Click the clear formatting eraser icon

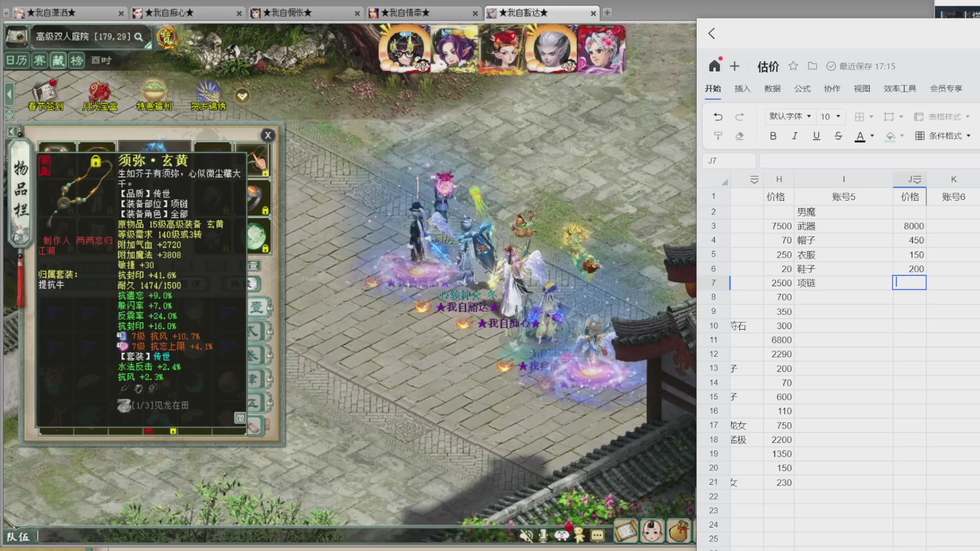pyautogui.click(x=739, y=136)
